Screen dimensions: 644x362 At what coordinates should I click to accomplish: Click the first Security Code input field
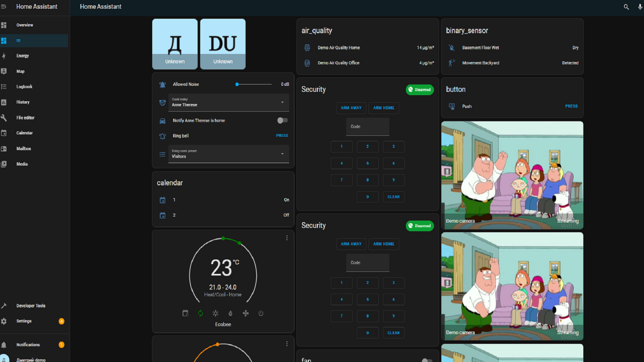(x=368, y=127)
